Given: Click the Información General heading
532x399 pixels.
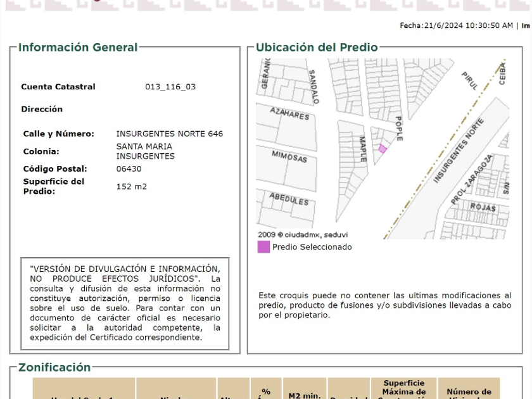Looking at the screenshot, I should pos(78,47).
